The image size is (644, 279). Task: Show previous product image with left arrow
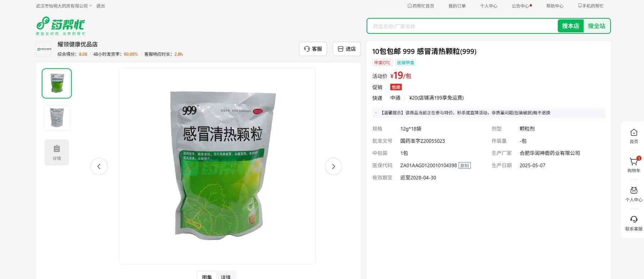click(x=99, y=166)
